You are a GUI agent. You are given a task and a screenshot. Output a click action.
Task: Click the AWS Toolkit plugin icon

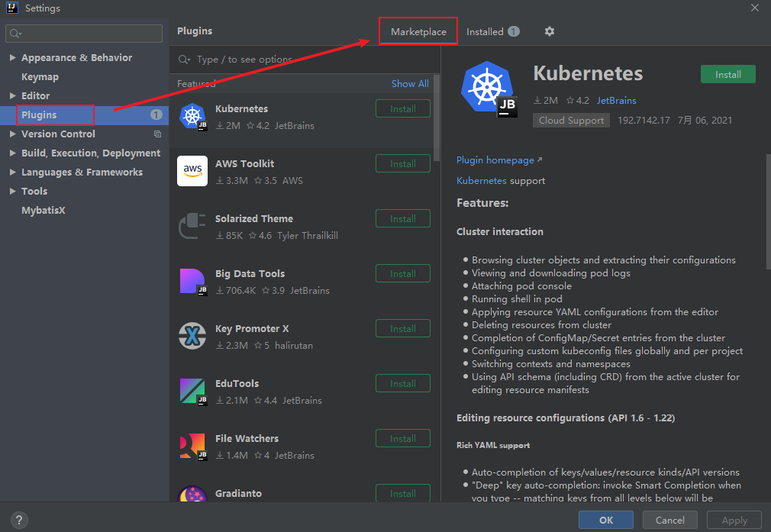pyautogui.click(x=192, y=171)
